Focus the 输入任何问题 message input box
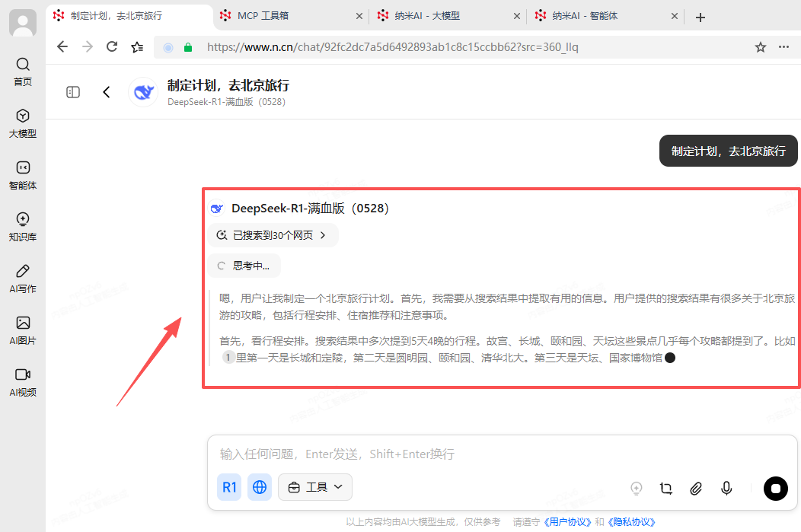 [503, 454]
